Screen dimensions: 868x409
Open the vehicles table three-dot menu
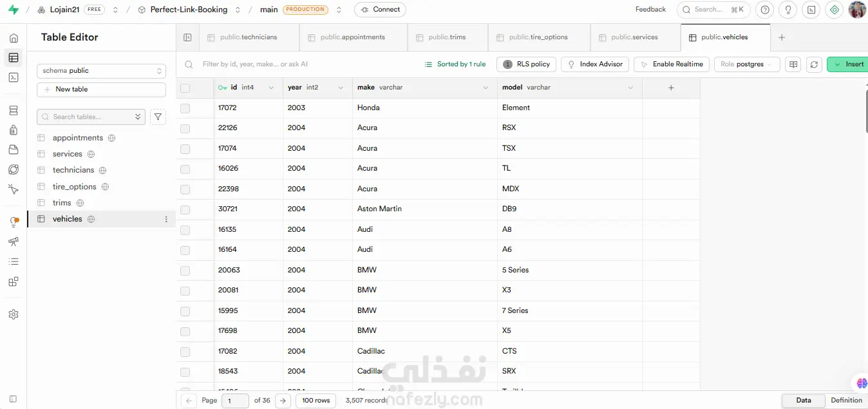click(166, 219)
